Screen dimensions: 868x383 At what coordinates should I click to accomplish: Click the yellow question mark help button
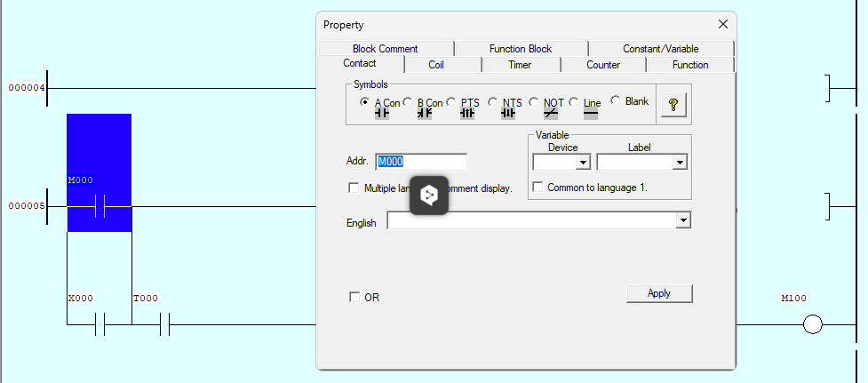tap(673, 105)
